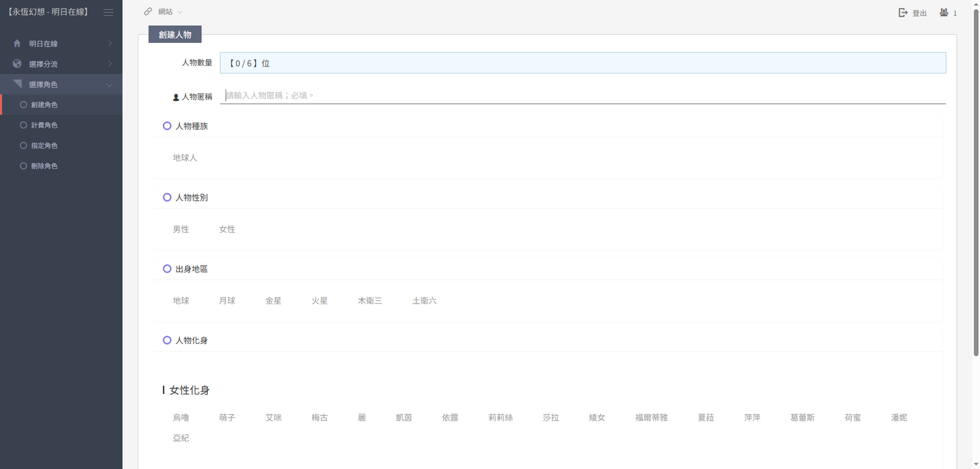Click the flag icon beside 選擇角色

17,84
